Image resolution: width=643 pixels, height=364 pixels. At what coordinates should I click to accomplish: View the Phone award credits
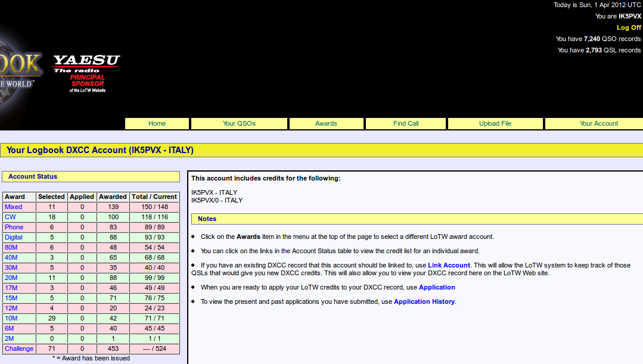pyautogui.click(x=14, y=227)
